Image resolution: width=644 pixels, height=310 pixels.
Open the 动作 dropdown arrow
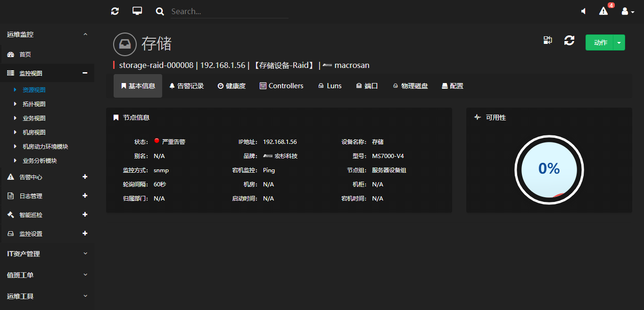click(619, 42)
